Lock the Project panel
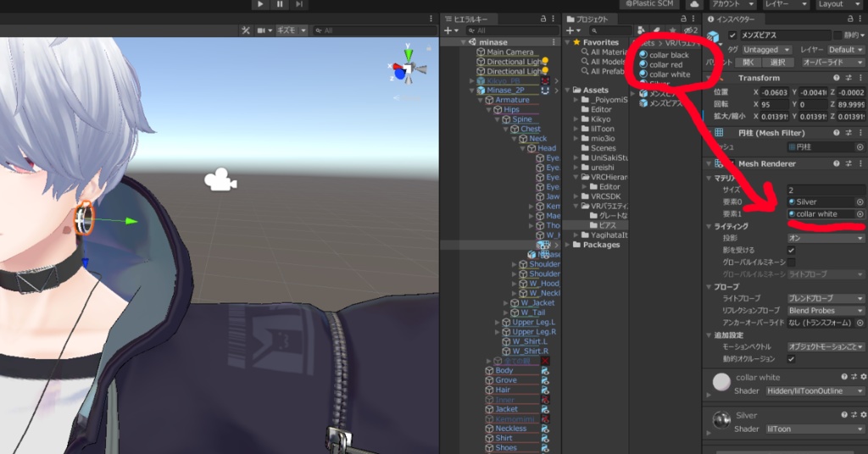868x454 pixels. pyautogui.click(x=683, y=19)
